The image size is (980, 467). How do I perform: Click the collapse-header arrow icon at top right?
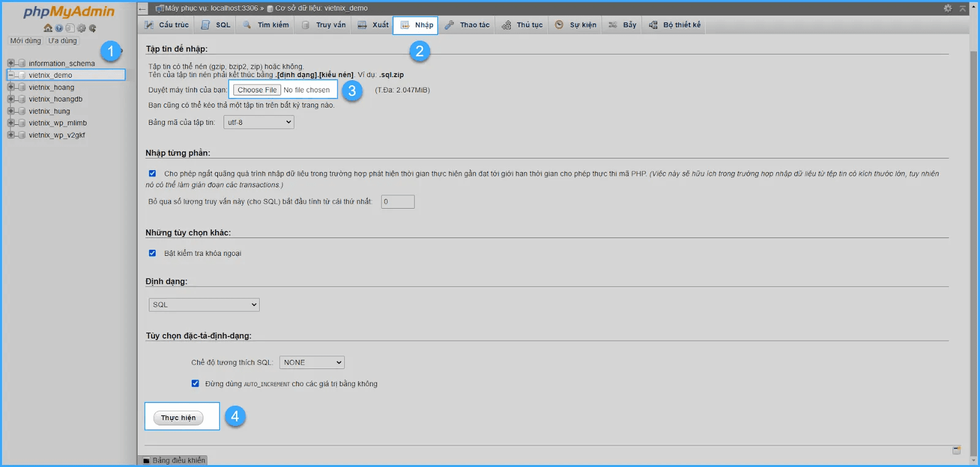click(x=962, y=9)
